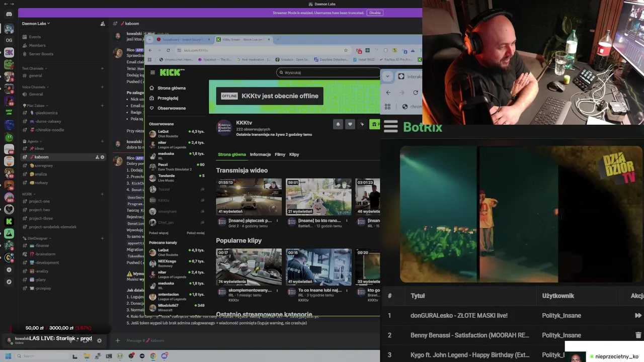Collapse the Agents category
The height and width of the screenshot is (362, 644).
[x=32, y=141]
